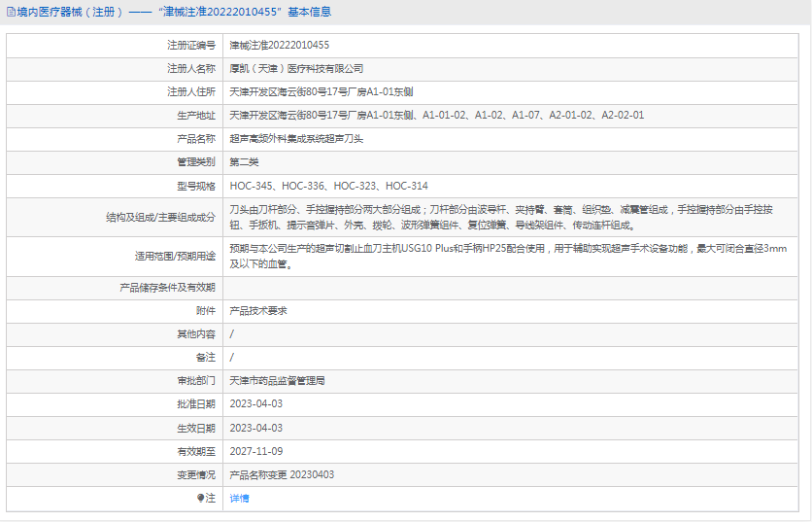Click the 产品储存条件及有效期 label cell
This screenshot has height=522, width=812.
point(115,288)
